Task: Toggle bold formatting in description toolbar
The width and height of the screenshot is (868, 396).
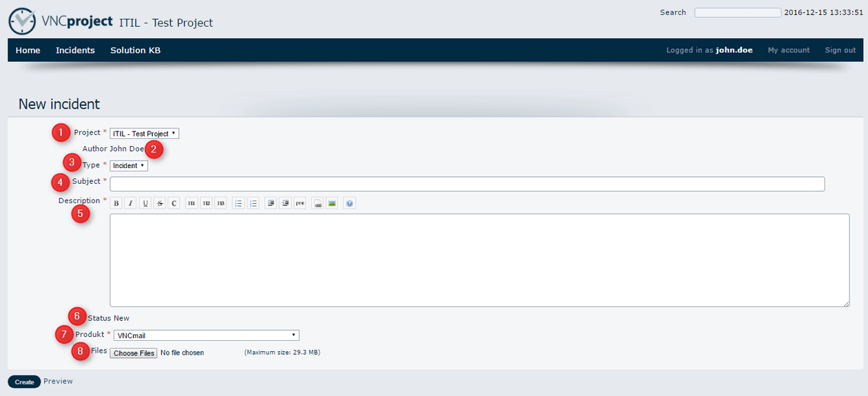Action: click(116, 203)
